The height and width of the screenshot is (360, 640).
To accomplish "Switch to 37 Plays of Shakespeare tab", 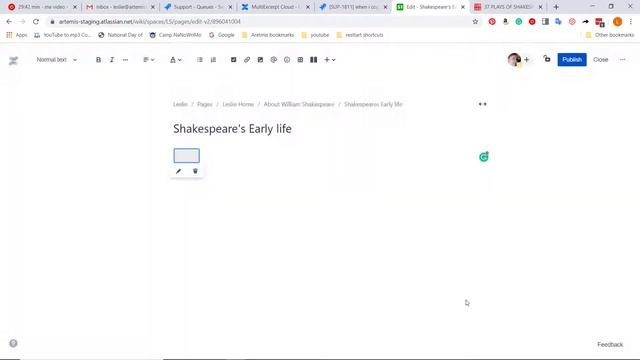I will [x=508, y=7].
